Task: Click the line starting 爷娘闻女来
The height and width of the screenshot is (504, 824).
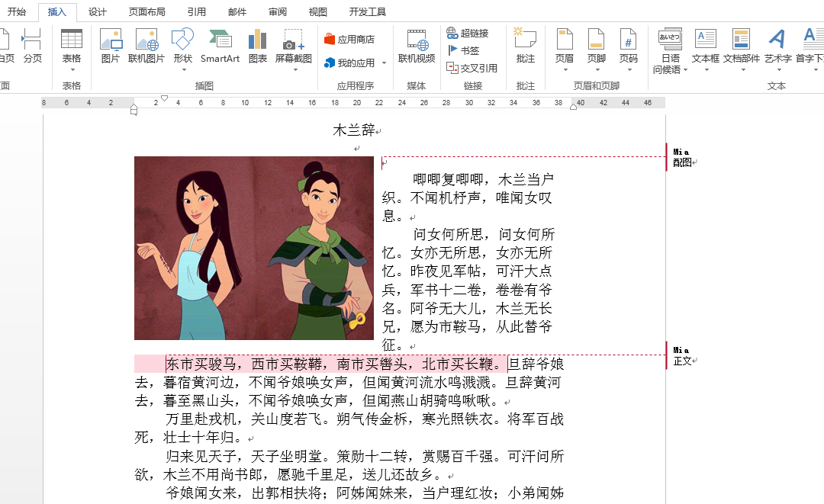Action: 365,493
